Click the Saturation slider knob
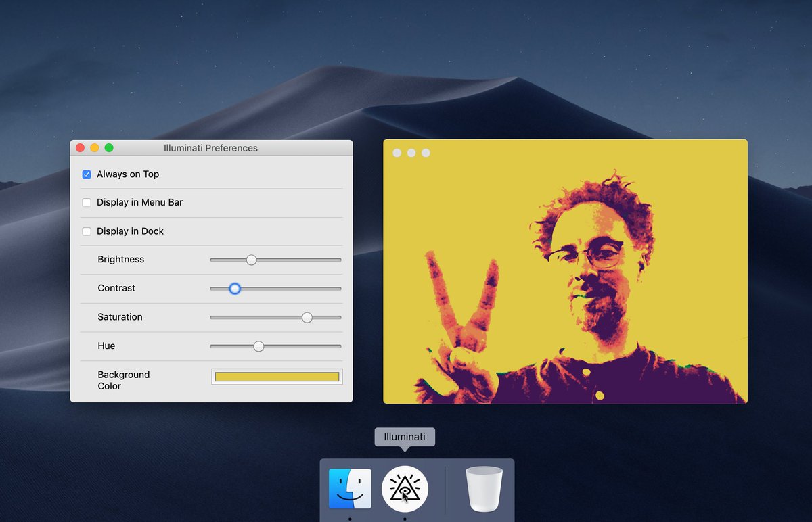The height and width of the screenshot is (522, 812). pos(307,317)
